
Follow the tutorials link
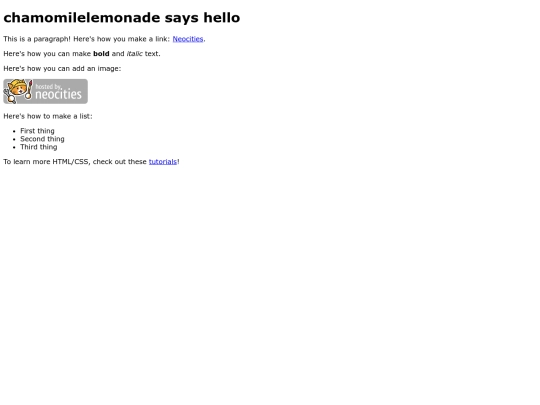tap(163, 162)
